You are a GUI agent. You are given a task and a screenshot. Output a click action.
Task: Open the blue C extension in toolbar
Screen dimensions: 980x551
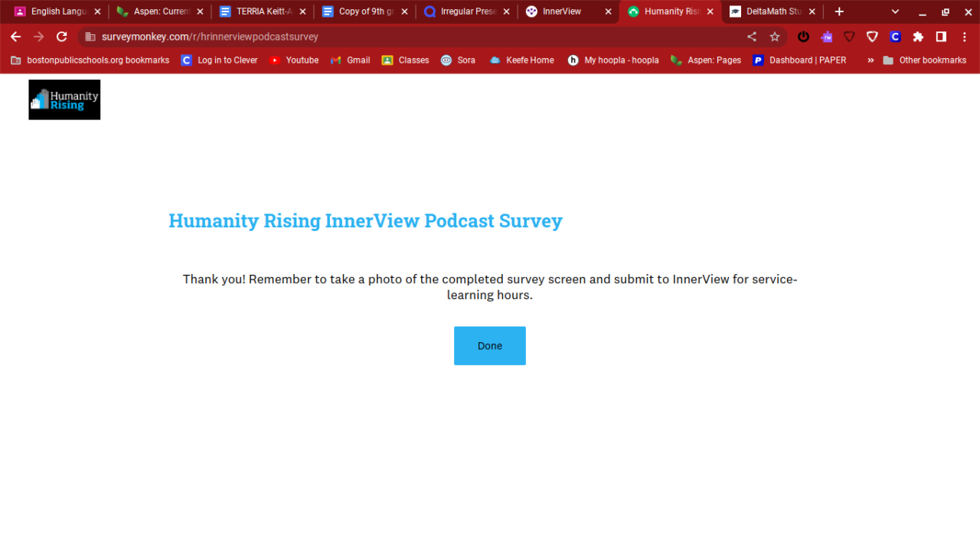(895, 37)
